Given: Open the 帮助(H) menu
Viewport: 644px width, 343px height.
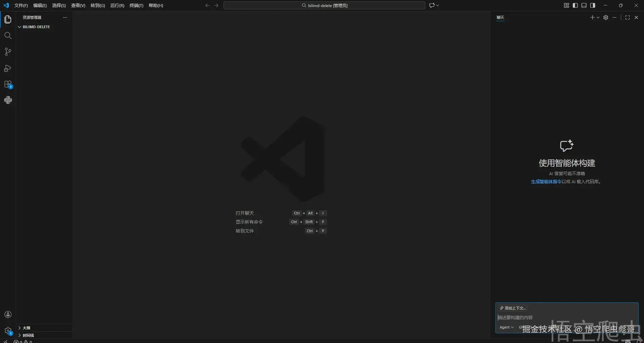Looking at the screenshot, I should click(x=156, y=6).
